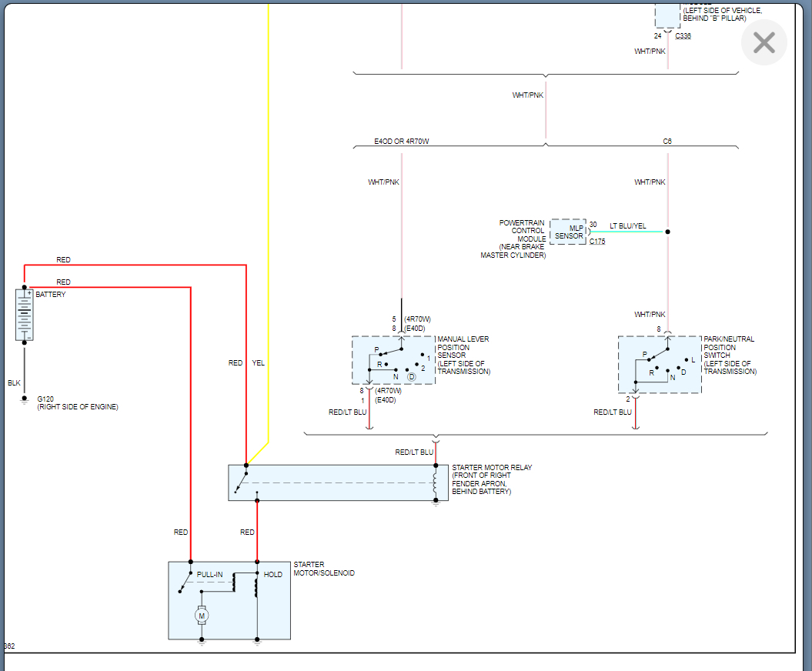Screen dimensions: 812x671
Task: Click the circled D position in lever sensor
Action: pyautogui.click(x=411, y=376)
